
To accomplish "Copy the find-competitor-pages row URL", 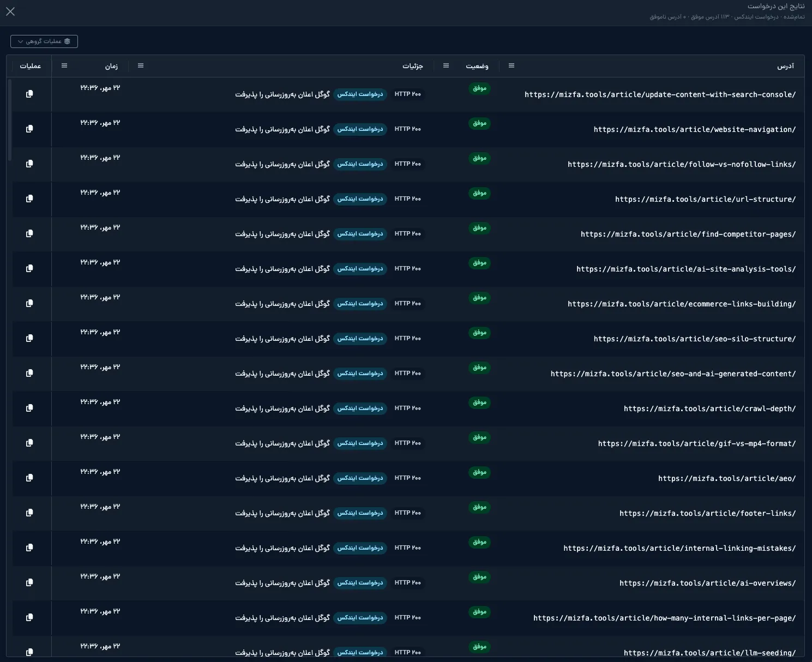I will coord(29,233).
